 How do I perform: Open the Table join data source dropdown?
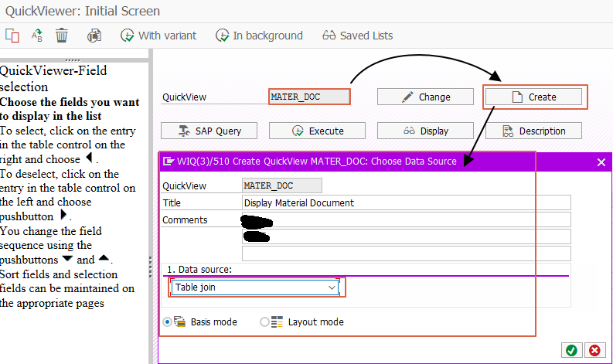[255, 287]
